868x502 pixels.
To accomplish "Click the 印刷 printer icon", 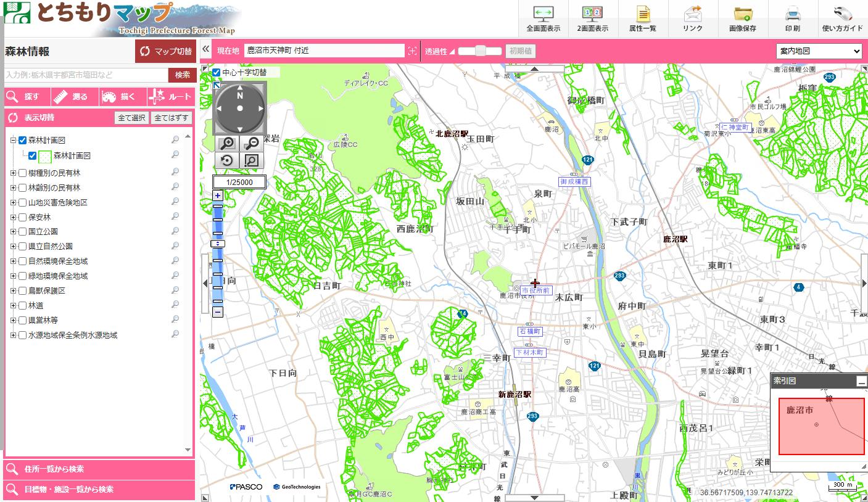I will 793,19.
